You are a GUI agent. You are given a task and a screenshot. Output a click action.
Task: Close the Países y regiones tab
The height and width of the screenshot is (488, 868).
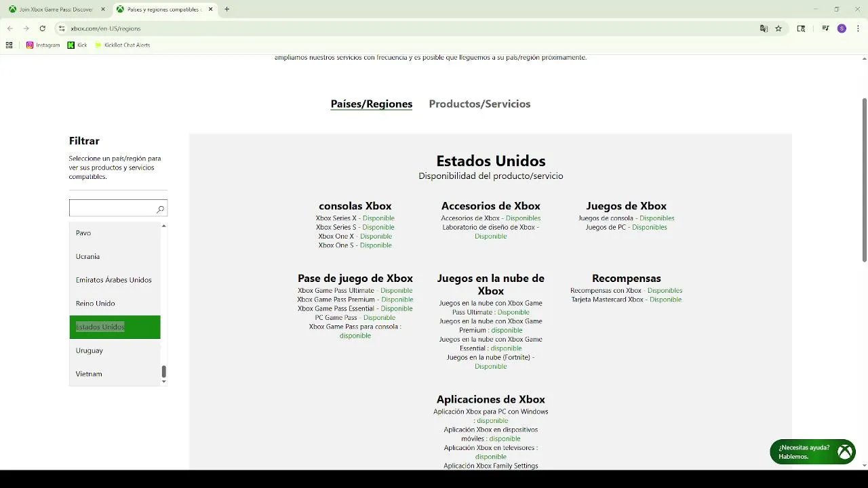[210, 9]
